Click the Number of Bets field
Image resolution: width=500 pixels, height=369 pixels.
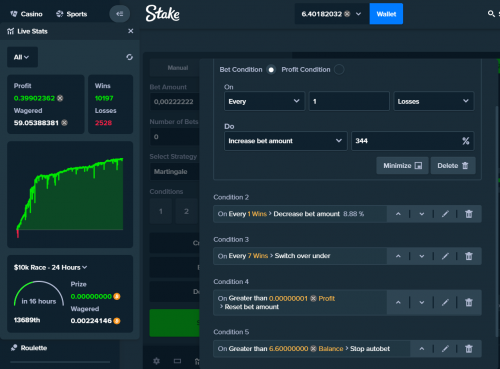pyautogui.click(x=175, y=137)
